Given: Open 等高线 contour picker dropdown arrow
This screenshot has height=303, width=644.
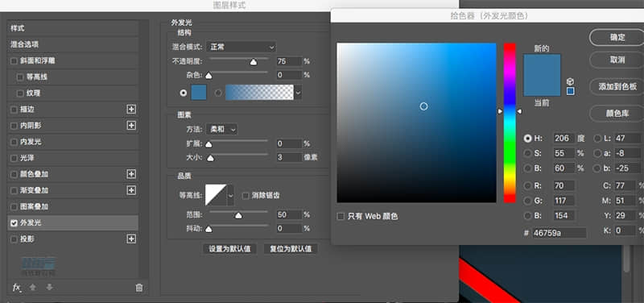Looking at the screenshot, I should point(230,195).
